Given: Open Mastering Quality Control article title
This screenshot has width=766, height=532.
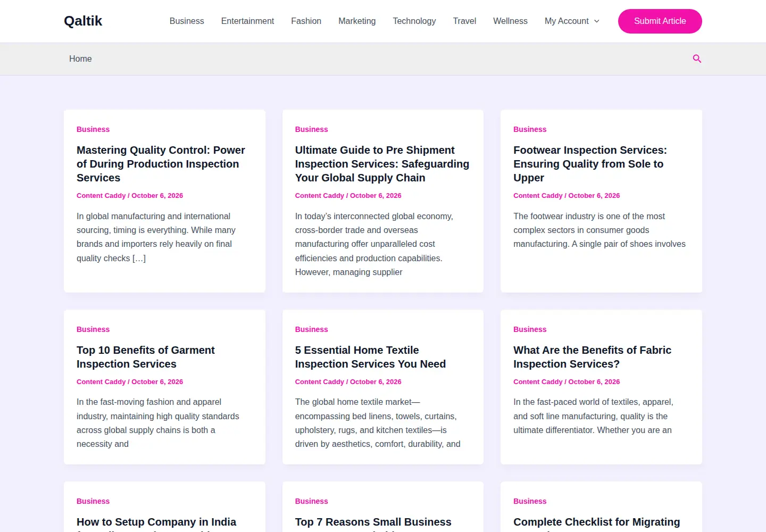Looking at the screenshot, I should click(161, 164).
